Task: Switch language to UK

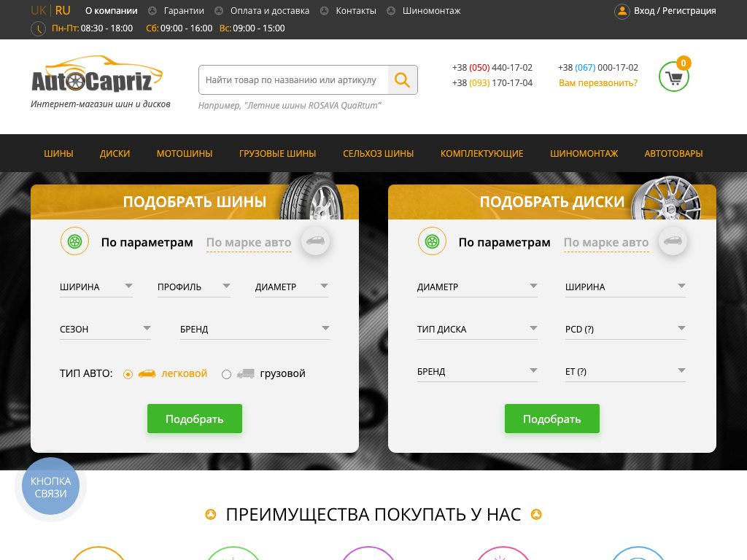Action: (x=39, y=10)
